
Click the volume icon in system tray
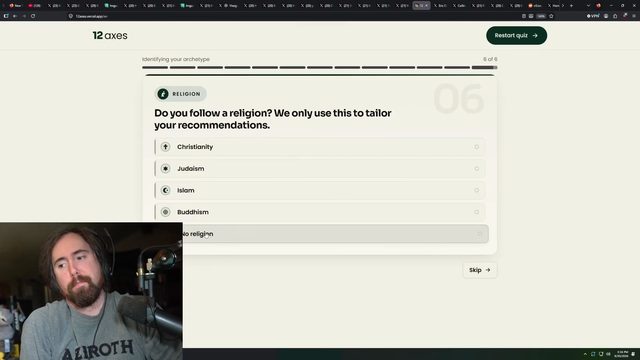coord(608,354)
